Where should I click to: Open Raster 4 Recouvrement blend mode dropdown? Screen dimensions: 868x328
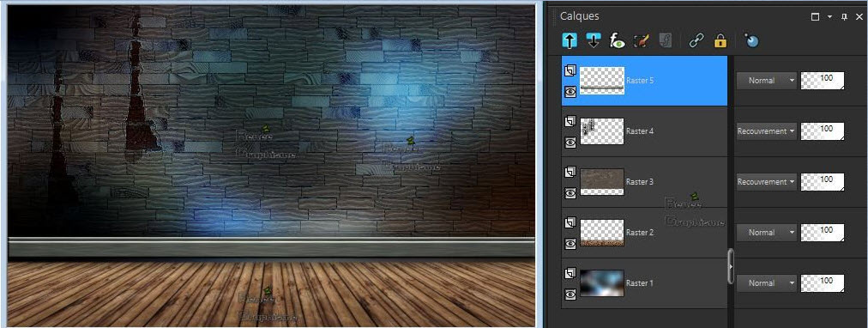[766, 131]
